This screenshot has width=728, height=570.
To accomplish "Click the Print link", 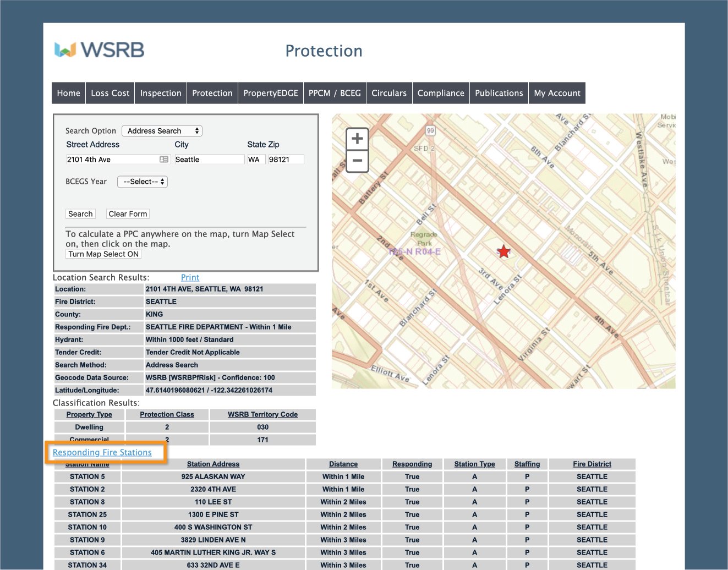I will tap(190, 278).
